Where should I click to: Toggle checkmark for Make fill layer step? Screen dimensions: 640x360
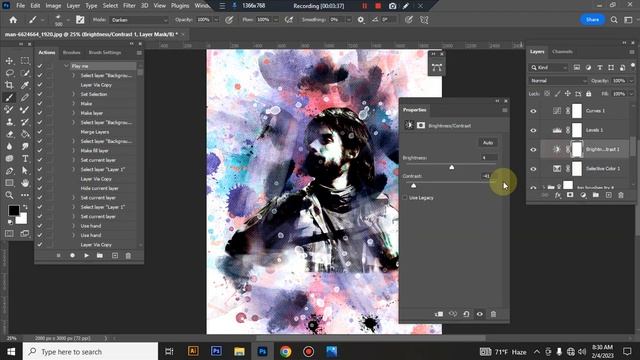40,151
